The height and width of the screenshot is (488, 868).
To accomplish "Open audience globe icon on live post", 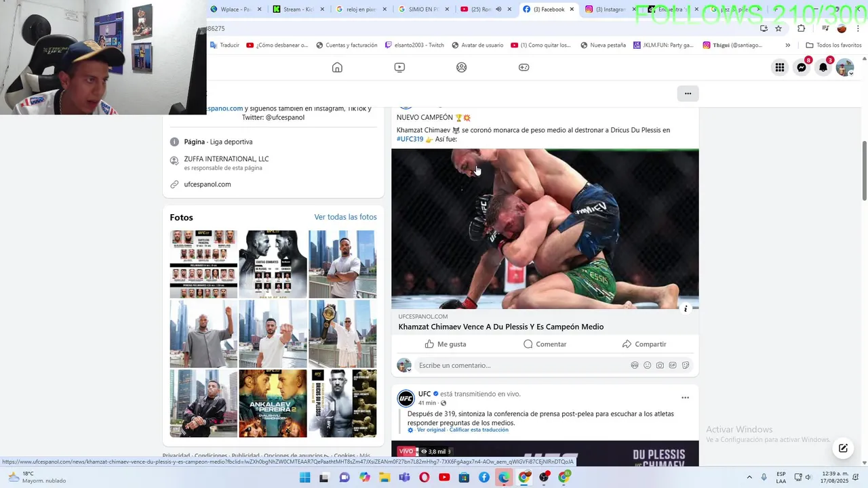I will 443,403.
